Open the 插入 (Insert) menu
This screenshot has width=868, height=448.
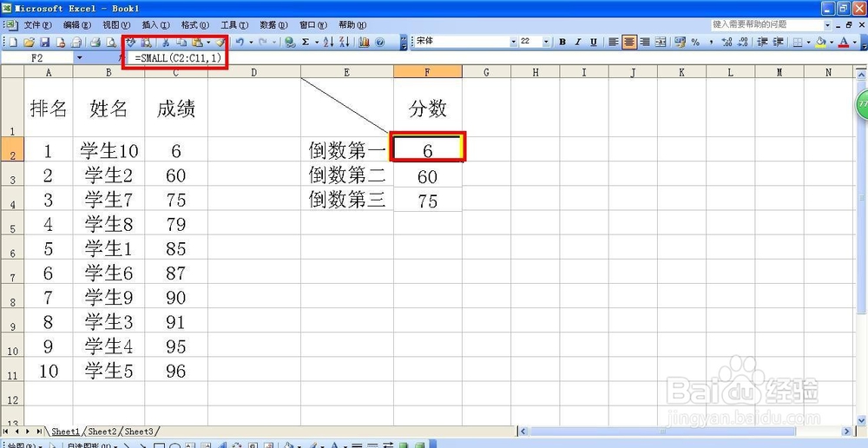click(156, 25)
